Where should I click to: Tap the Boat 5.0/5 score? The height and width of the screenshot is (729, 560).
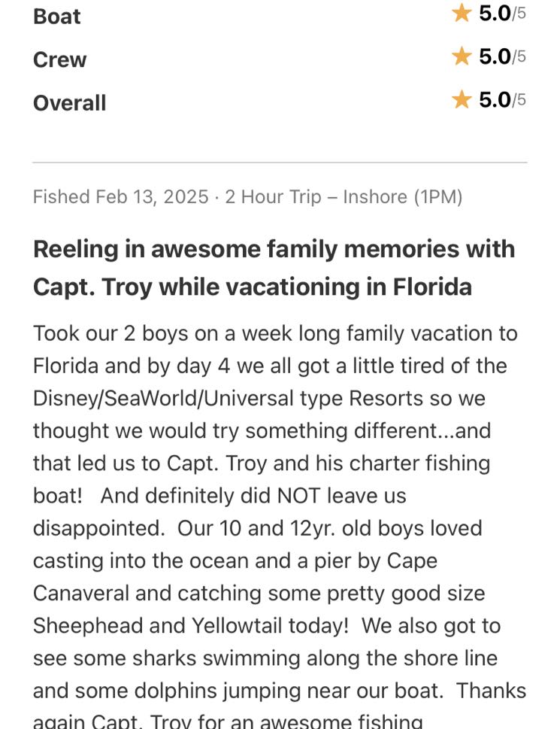point(502,13)
